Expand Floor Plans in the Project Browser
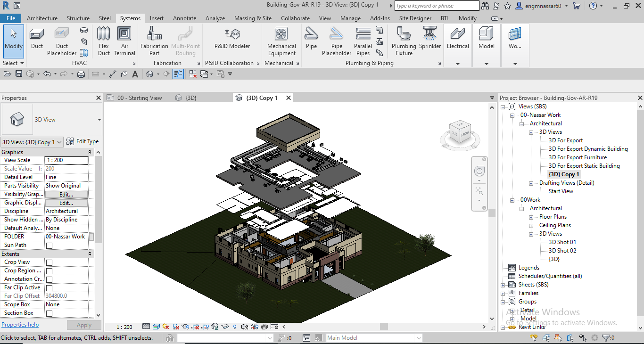The height and width of the screenshot is (344, 644). [x=532, y=216]
